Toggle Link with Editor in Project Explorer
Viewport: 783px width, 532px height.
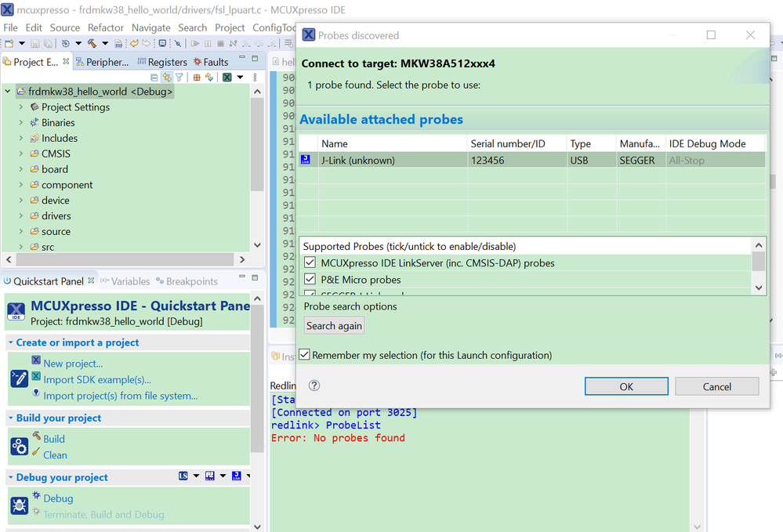click(167, 78)
